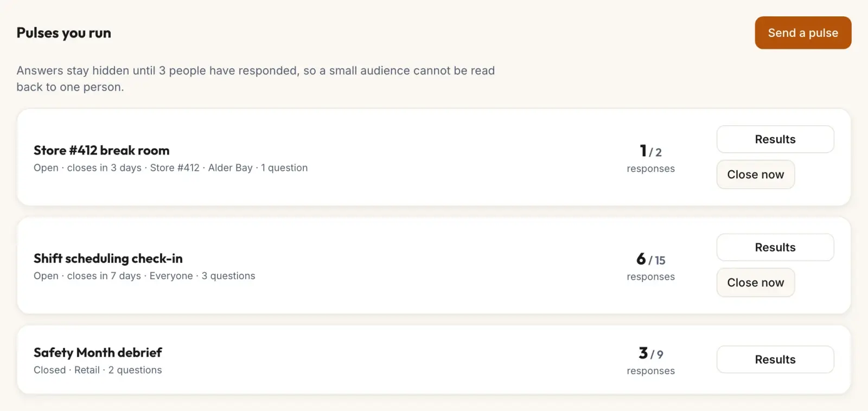Click the Pulses you run heading

(x=63, y=33)
